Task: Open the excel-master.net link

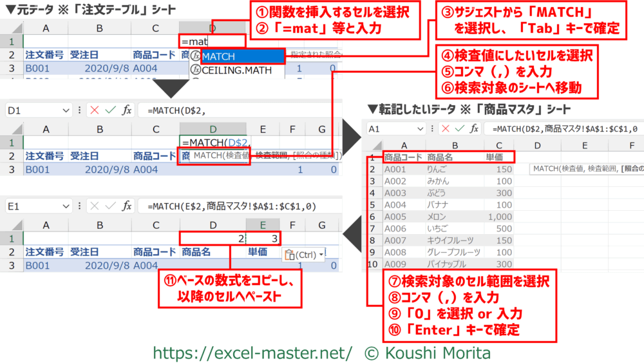Action: (x=252, y=353)
